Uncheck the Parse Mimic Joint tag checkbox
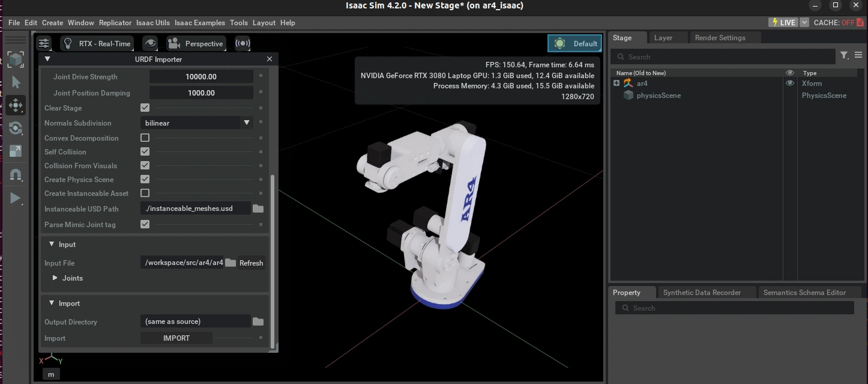The height and width of the screenshot is (384, 868). [x=145, y=224]
